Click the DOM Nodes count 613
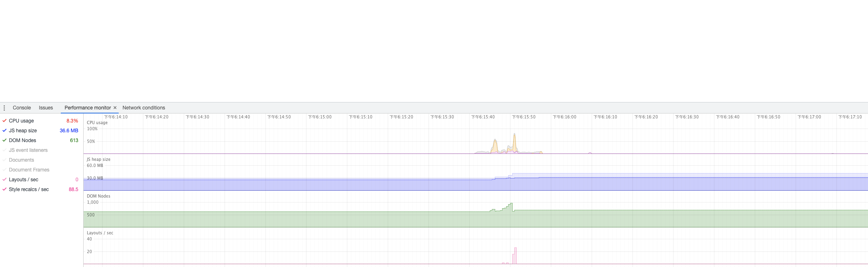Screen dimensions: 868x267 click(74, 140)
